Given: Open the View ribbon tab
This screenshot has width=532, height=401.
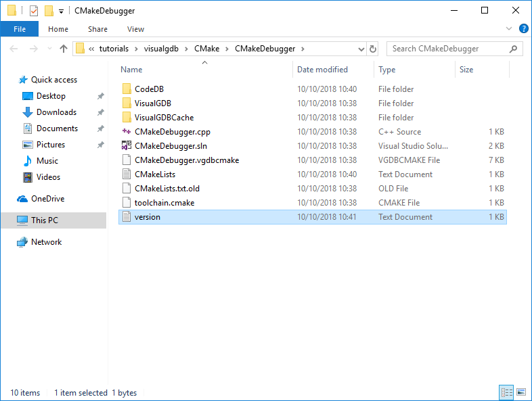Looking at the screenshot, I should pos(136,29).
